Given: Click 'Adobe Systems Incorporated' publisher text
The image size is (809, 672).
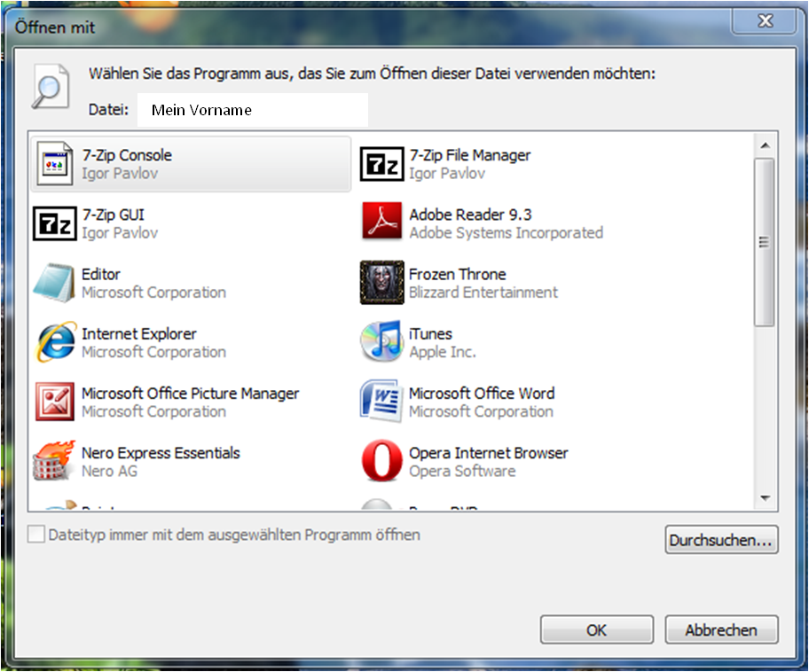Looking at the screenshot, I should (507, 233).
